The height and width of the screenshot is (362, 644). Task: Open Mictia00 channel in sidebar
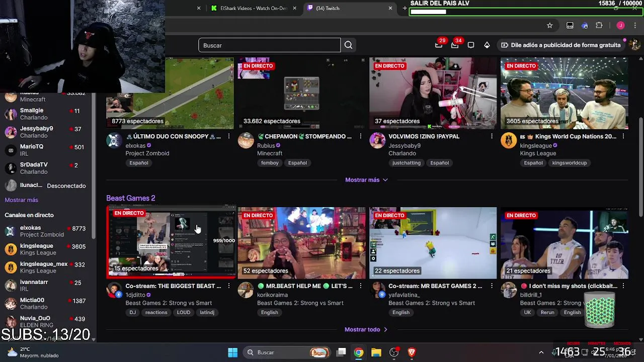pyautogui.click(x=46, y=303)
